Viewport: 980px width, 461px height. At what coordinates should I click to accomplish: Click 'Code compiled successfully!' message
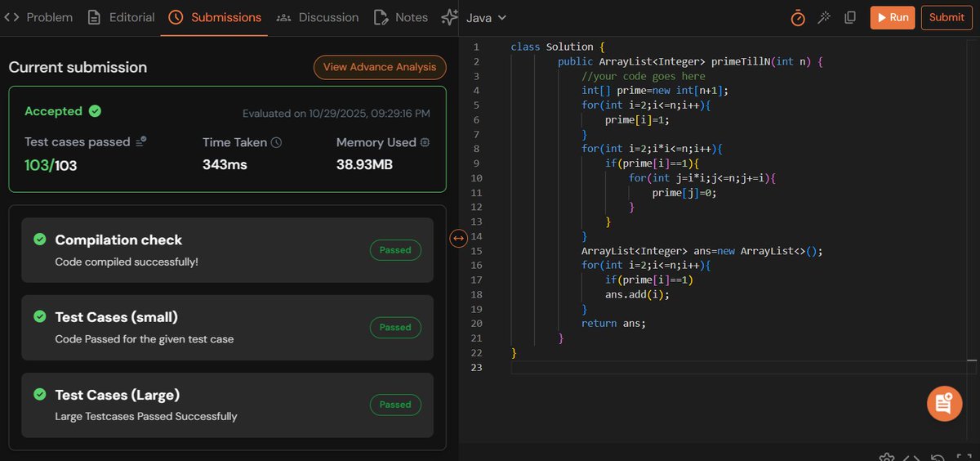tap(127, 262)
